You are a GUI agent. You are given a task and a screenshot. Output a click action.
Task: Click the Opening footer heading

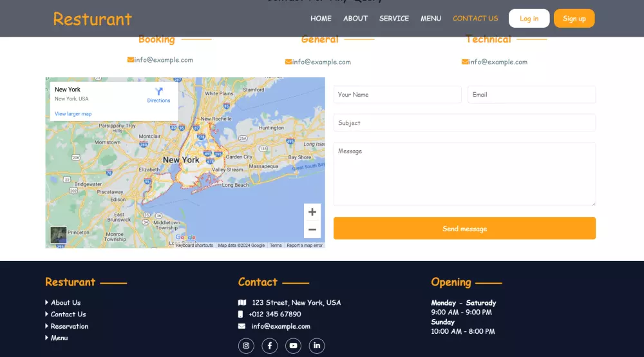click(x=451, y=282)
